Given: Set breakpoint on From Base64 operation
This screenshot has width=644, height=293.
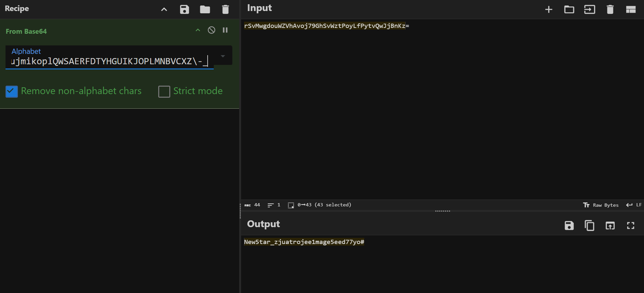Looking at the screenshot, I should coord(225,30).
